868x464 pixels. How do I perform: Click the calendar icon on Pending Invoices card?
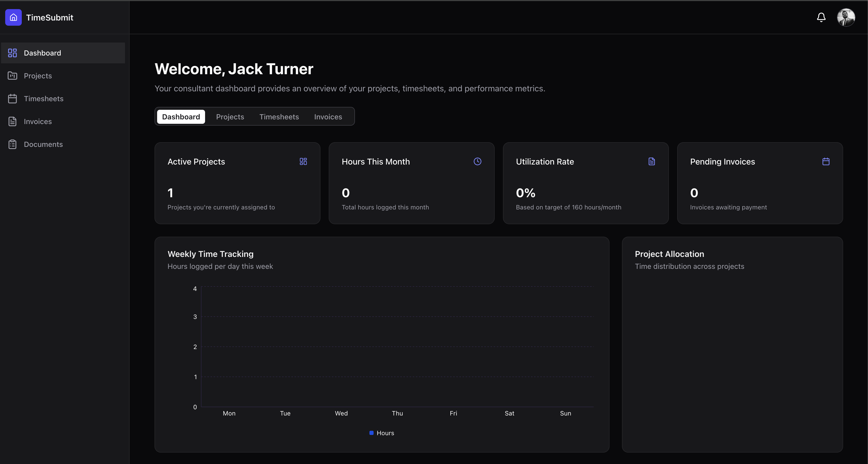pos(826,161)
